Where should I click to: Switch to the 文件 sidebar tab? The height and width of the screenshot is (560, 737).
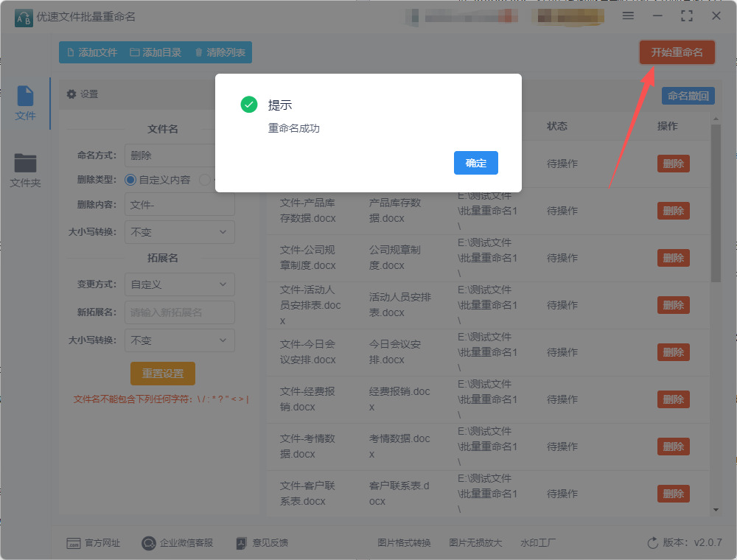pyautogui.click(x=25, y=103)
